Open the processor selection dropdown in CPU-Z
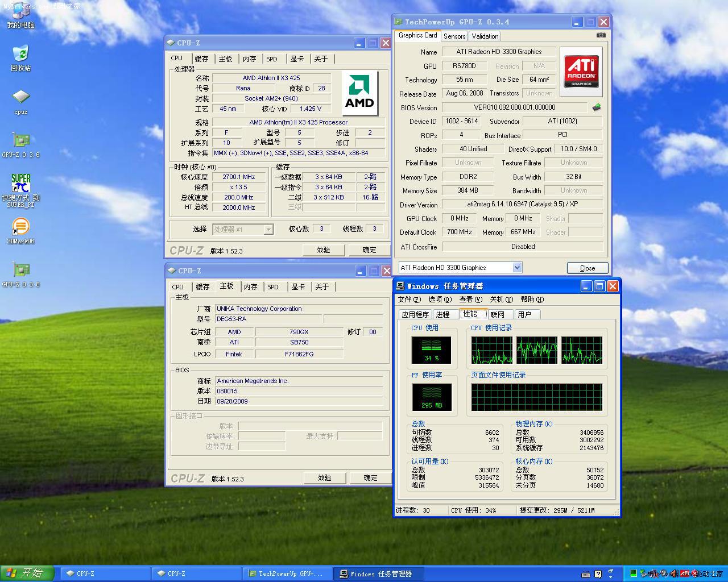 click(268, 230)
